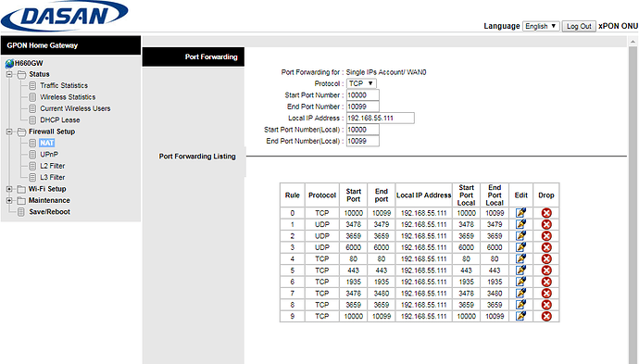Open the UPnP settings page
Screen dimensions: 639x364
click(49, 155)
